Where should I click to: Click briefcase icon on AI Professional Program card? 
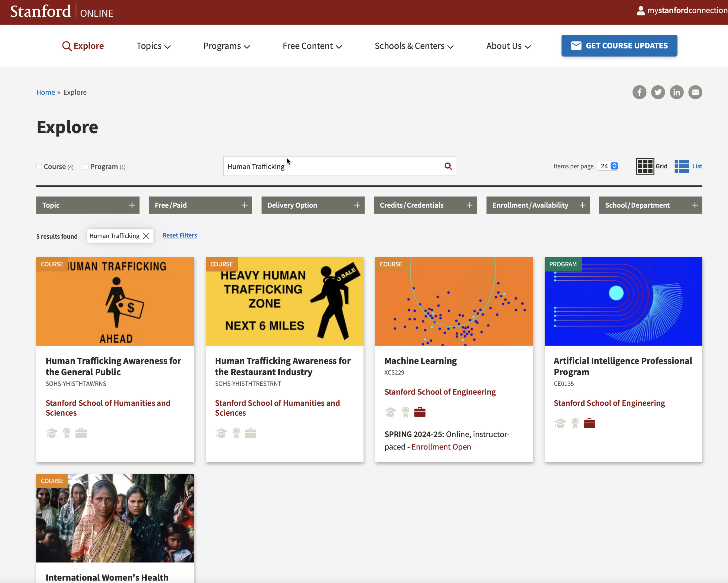589,423
